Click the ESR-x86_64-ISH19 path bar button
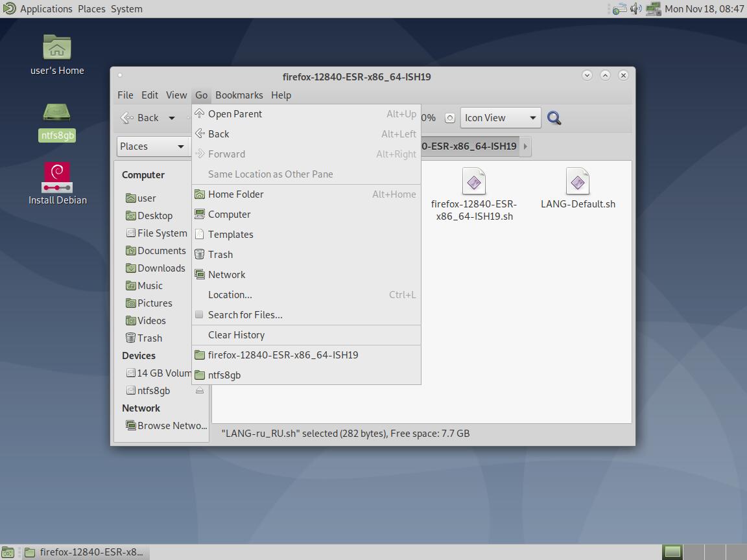This screenshot has height=560, width=747. pos(469,146)
